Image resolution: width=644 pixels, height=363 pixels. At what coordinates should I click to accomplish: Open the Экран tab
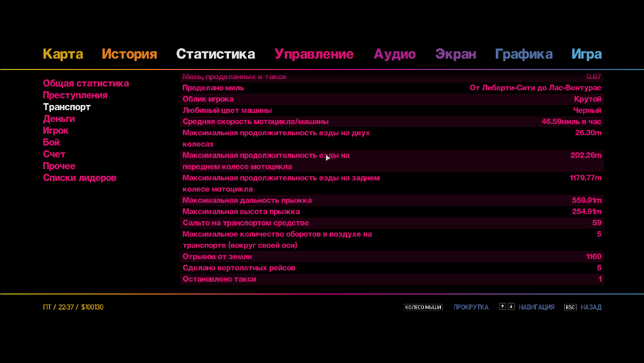click(x=456, y=54)
